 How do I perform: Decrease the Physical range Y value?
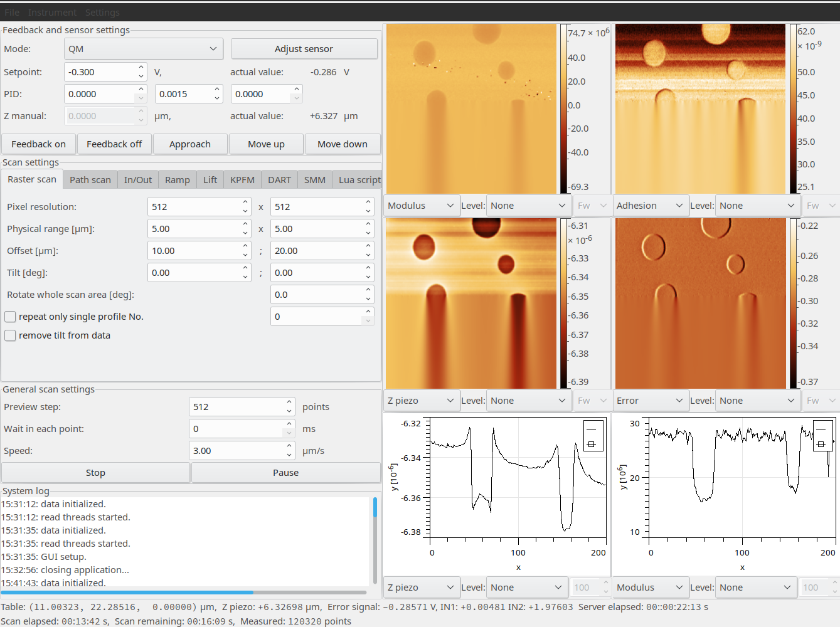coord(368,233)
